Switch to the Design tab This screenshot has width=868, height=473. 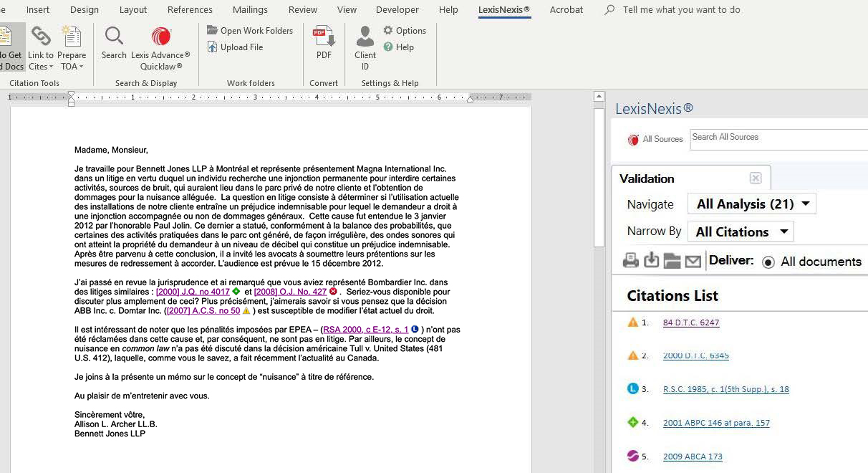click(x=85, y=10)
